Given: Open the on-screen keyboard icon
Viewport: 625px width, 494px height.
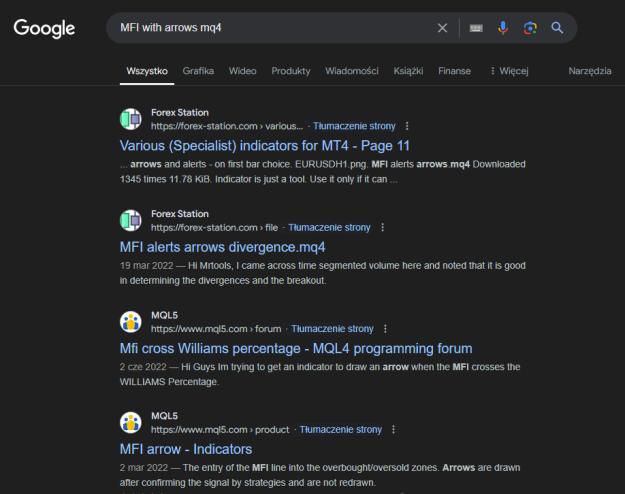Looking at the screenshot, I should [476, 28].
